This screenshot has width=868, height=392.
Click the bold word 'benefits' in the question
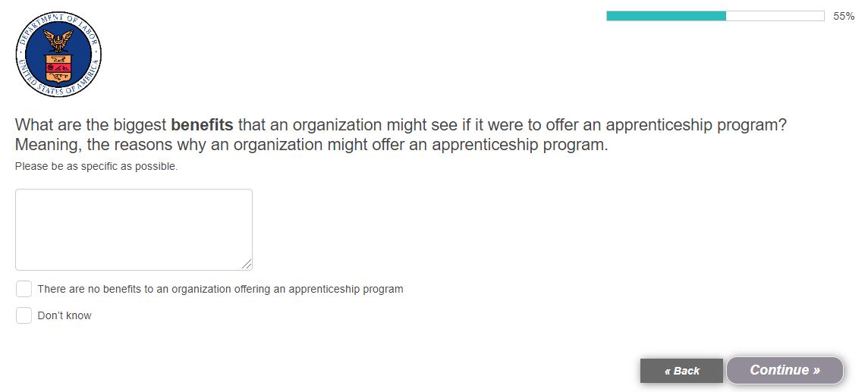click(x=202, y=125)
